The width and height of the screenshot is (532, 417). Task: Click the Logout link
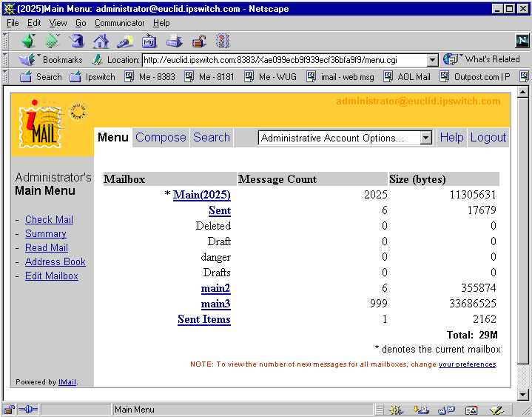(x=488, y=138)
